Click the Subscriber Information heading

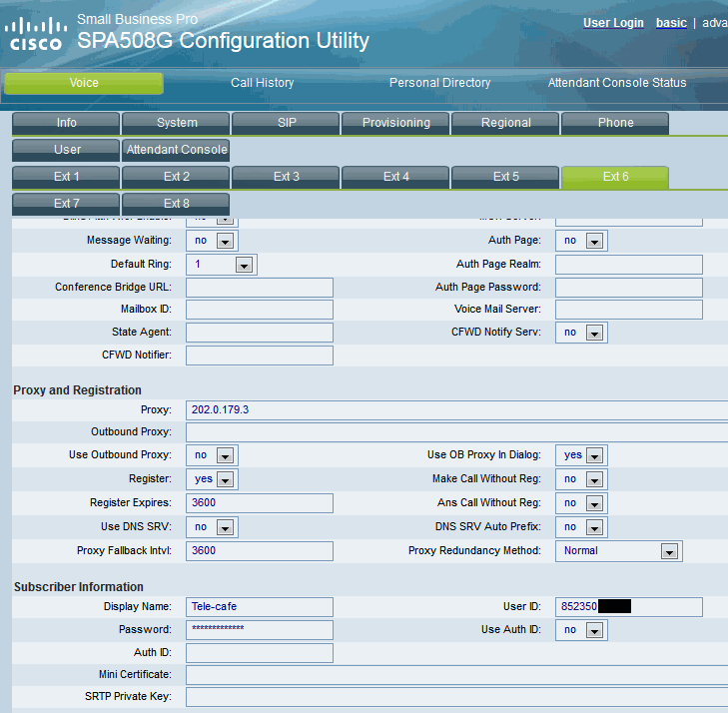(79, 587)
